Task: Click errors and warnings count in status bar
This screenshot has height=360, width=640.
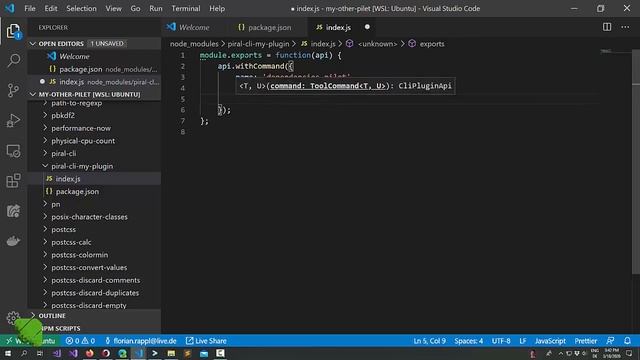Action: 80,340
